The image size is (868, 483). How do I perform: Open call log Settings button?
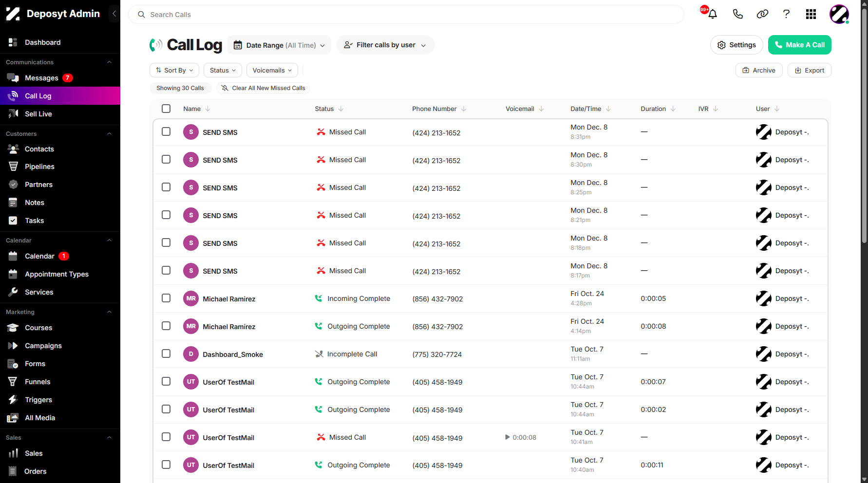(736, 45)
